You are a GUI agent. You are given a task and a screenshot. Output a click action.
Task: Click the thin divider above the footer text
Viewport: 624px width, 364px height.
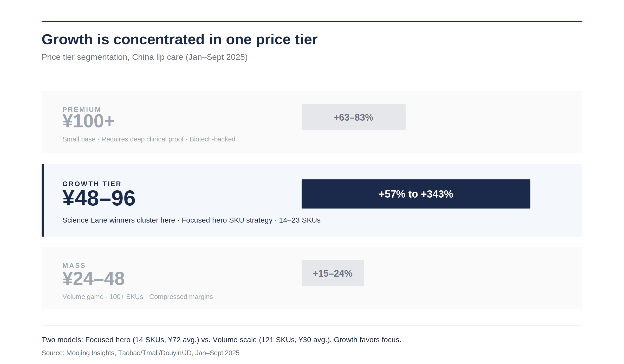(x=312, y=325)
